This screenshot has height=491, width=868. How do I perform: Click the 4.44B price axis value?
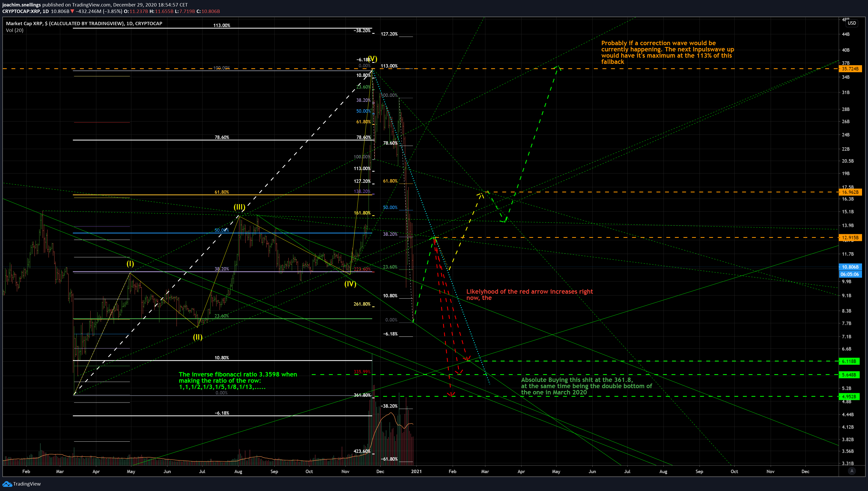point(848,414)
